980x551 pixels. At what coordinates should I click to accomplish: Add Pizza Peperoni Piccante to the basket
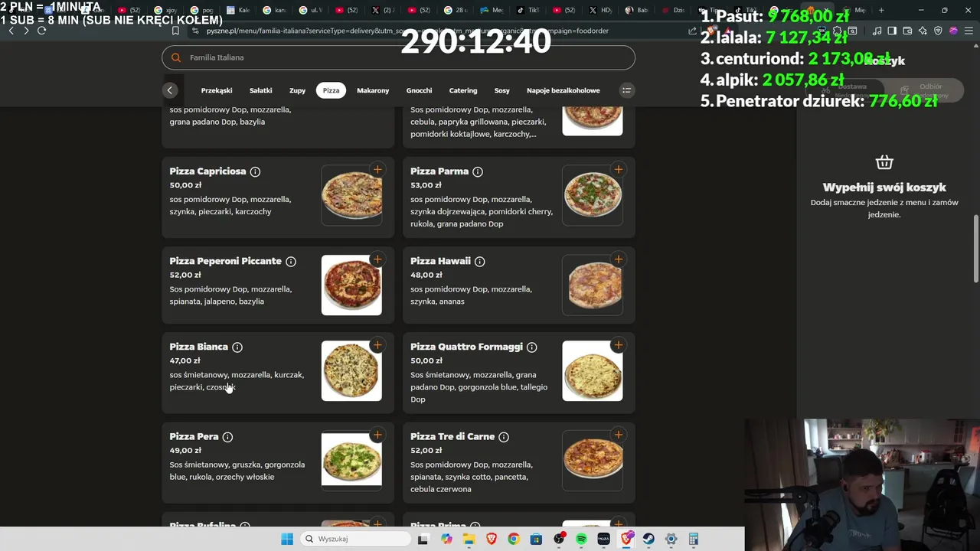click(x=377, y=259)
